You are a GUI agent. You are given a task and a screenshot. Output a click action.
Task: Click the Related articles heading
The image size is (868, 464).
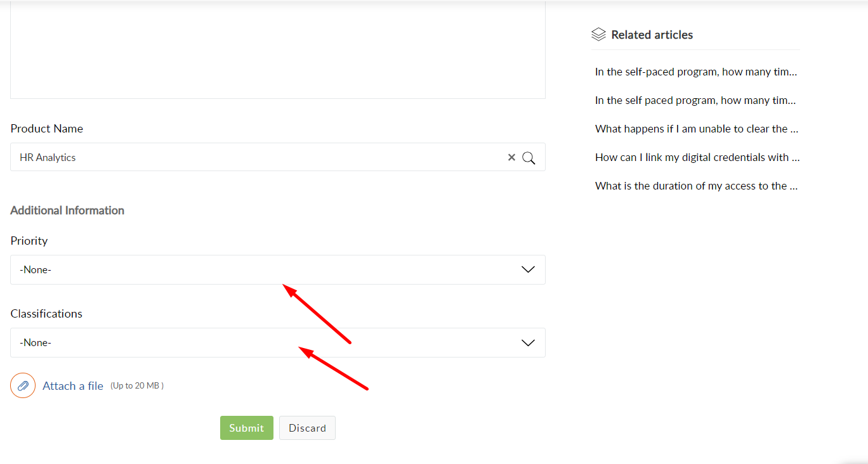652,35
